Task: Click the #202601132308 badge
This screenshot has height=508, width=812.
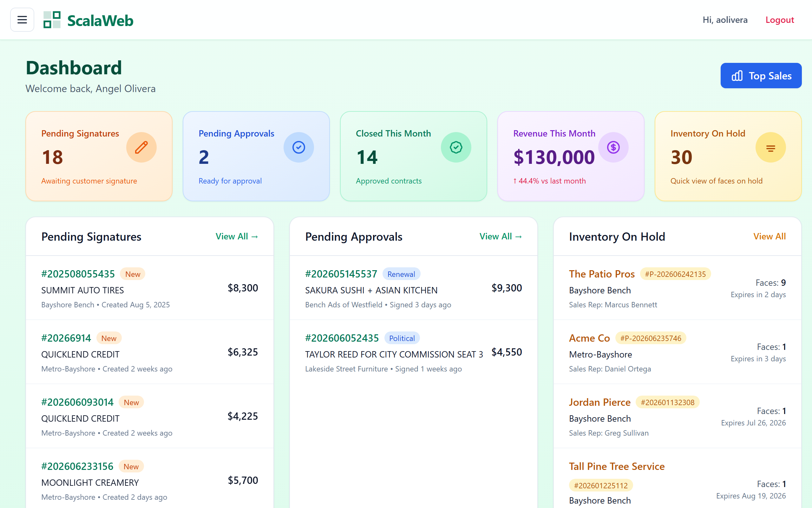Action: [x=667, y=403]
